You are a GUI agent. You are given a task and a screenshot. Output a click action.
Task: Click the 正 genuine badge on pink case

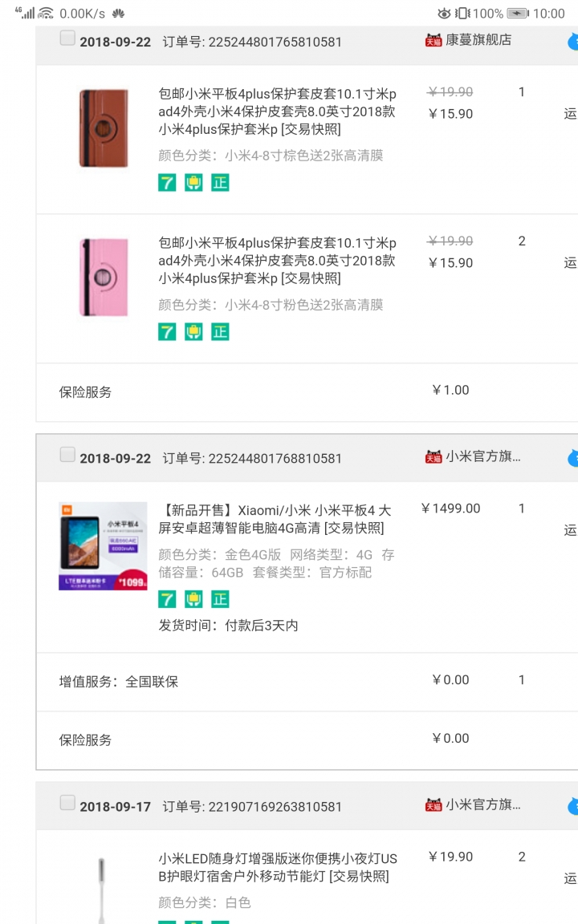[x=220, y=332]
